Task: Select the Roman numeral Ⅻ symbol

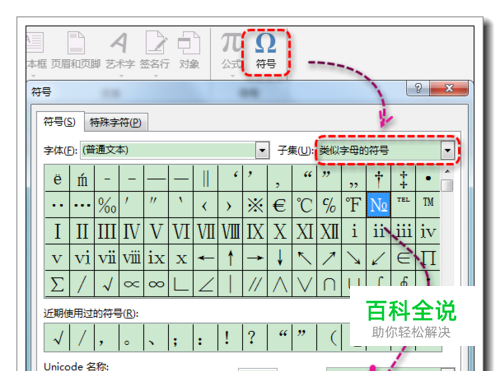Action: [329, 231]
